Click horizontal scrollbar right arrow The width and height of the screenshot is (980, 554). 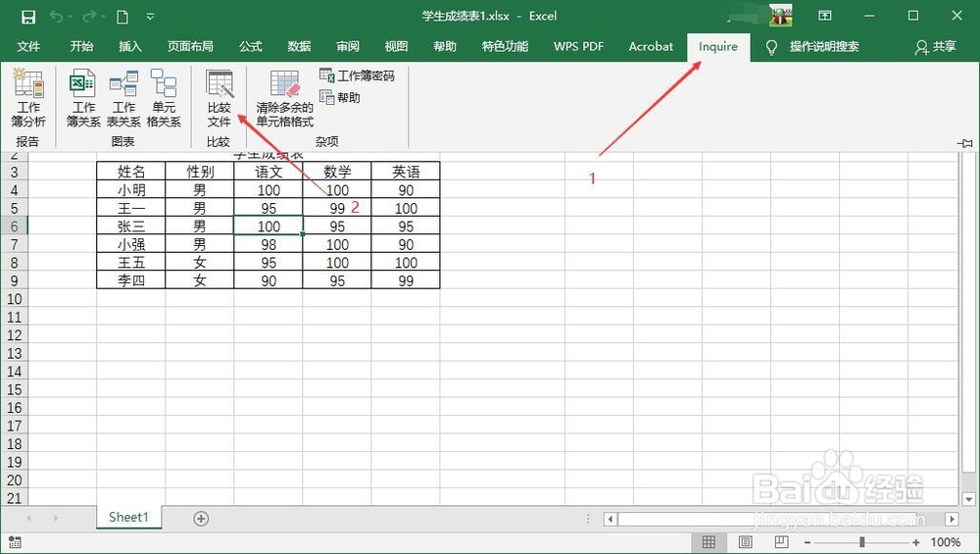click(x=952, y=519)
